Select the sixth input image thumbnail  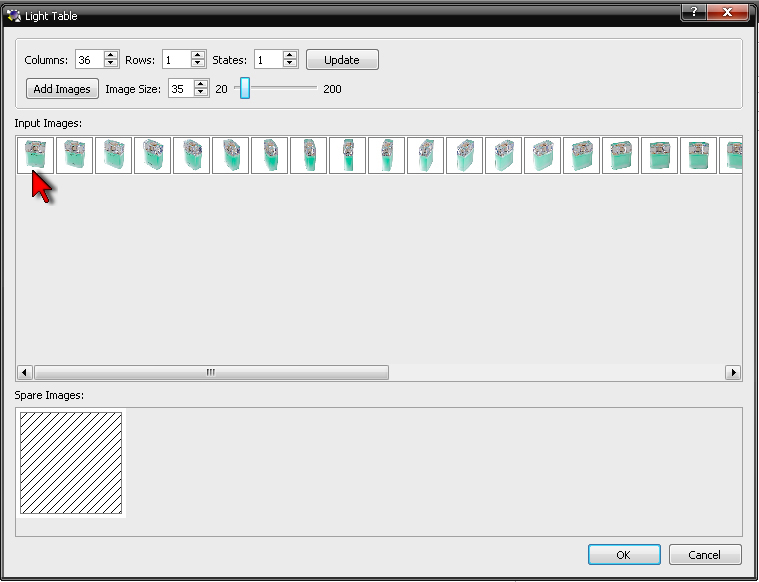pos(230,155)
